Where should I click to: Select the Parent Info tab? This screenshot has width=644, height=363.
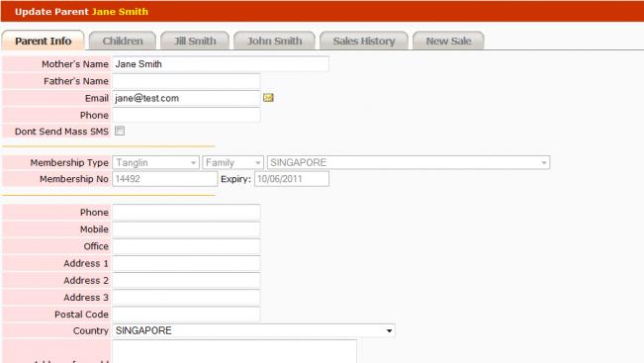44,42
